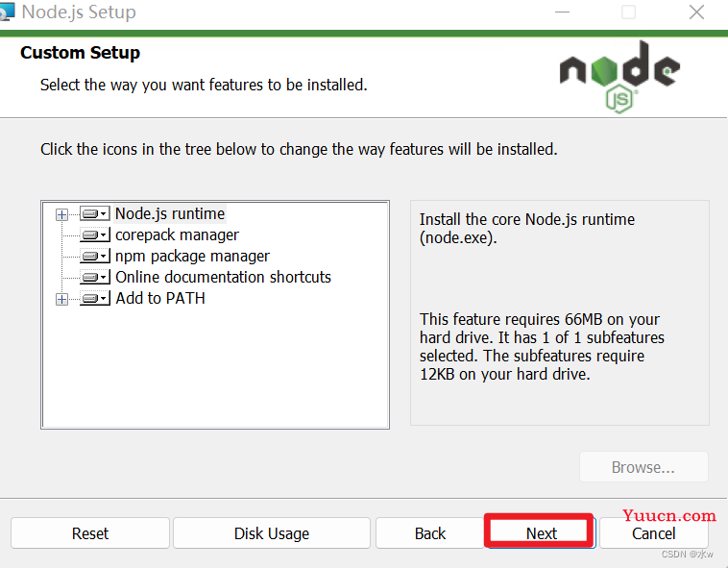Image resolution: width=728 pixels, height=568 pixels.
Task: Select the Node.js runtime tree label
Action: [170, 213]
